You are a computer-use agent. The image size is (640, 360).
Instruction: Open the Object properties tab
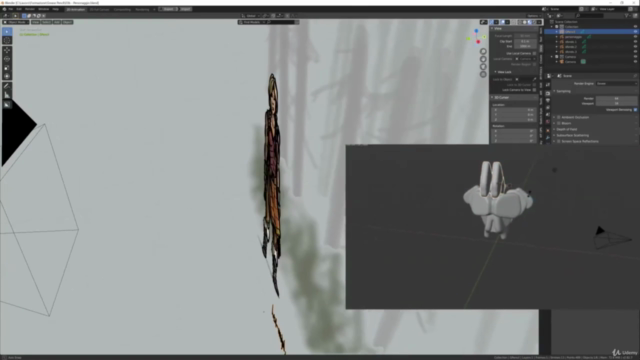[x=548, y=131]
